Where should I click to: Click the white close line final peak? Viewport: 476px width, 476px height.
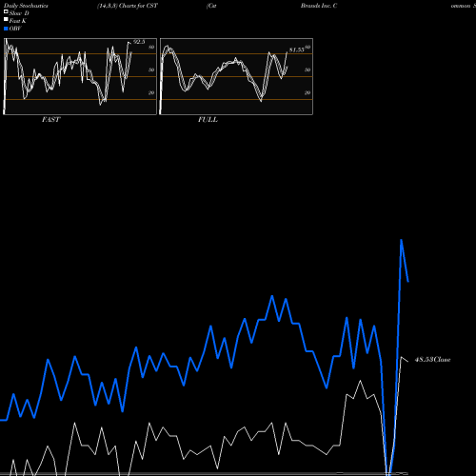point(402,358)
